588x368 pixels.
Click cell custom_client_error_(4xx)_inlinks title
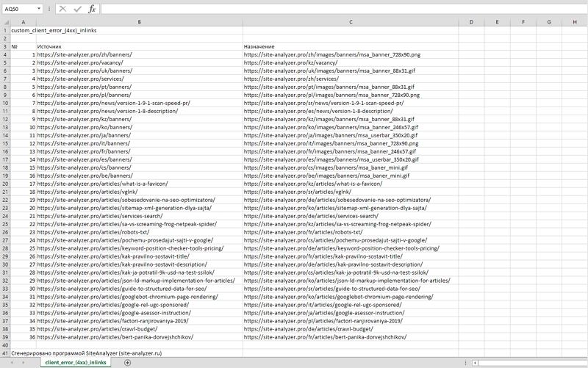(x=54, y=30)
